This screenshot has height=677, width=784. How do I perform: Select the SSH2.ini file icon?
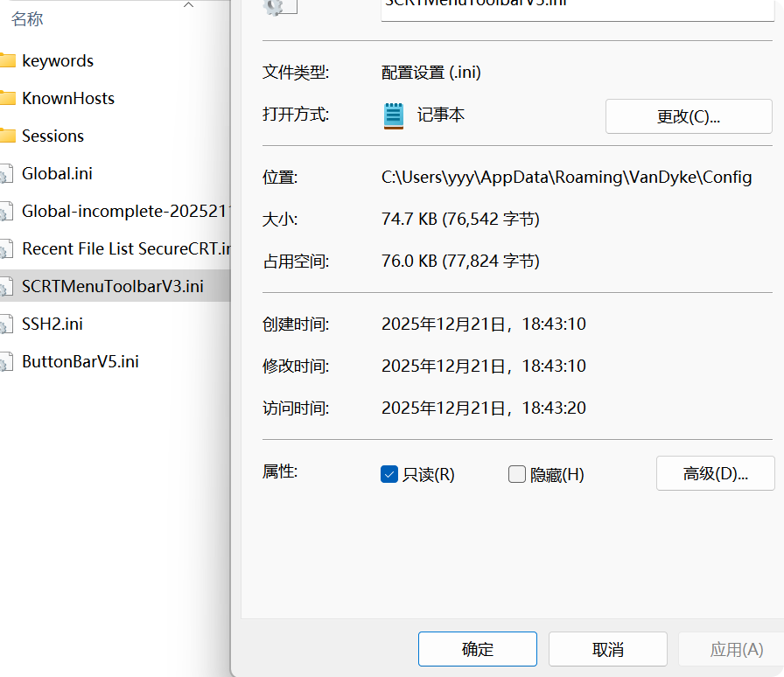click(x=6, y=325)
